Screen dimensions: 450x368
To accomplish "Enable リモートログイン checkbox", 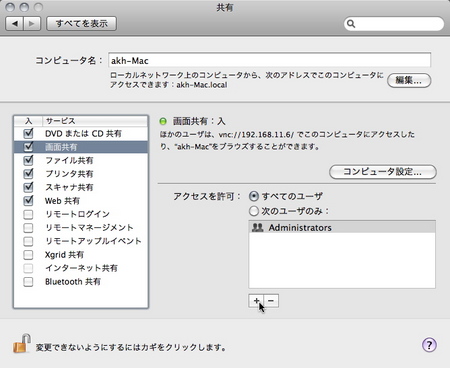I will (28, 214).
